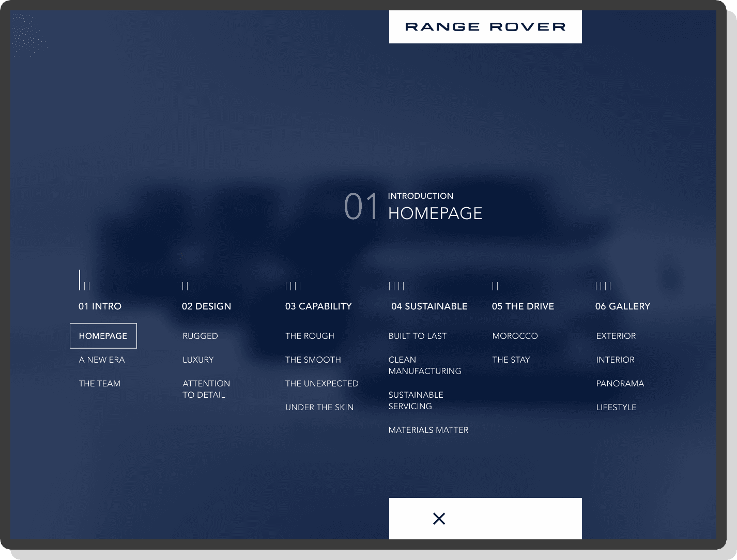Screen dimensions: 737x560
Task: Open the CLEAN MANUFACTURING page
Action: [425, 365]
